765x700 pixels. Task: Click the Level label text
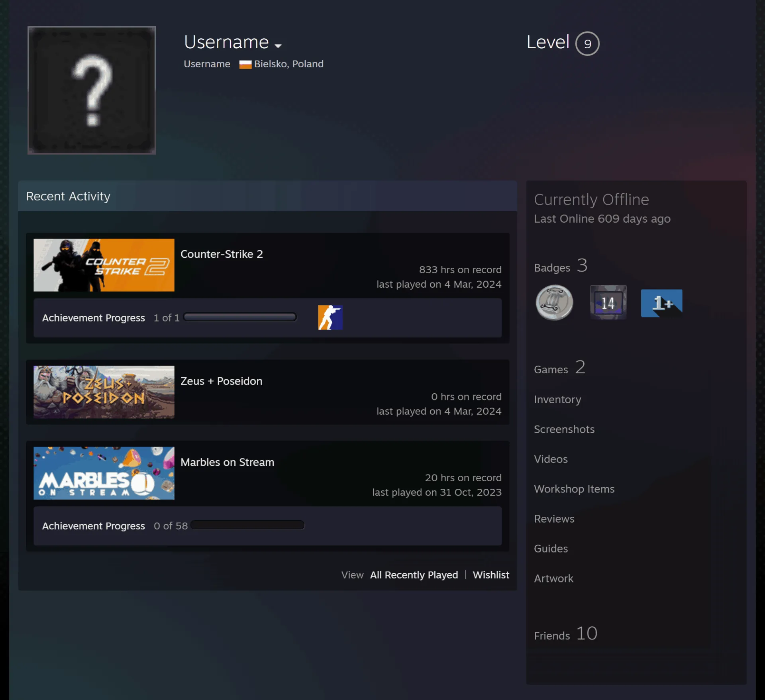pos(548,42)
